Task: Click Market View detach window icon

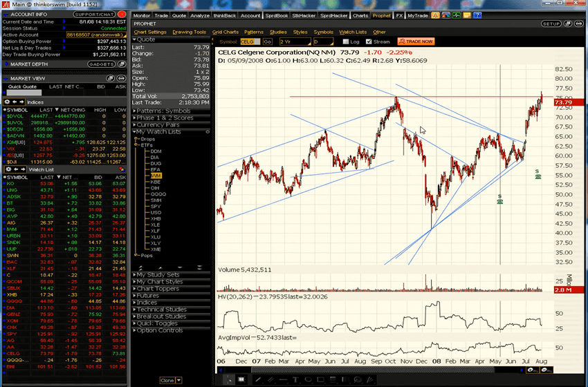Action: coord(110,78)
